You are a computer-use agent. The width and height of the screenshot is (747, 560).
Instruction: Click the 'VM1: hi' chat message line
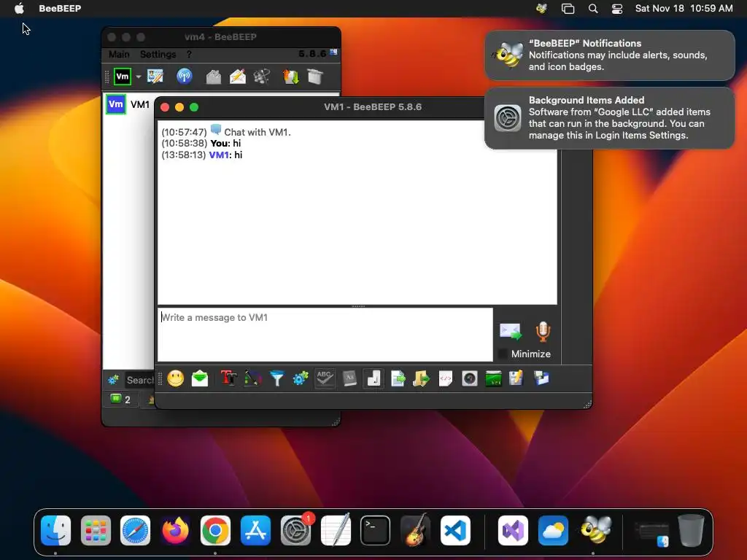pyautogui.click(x=202, y=155)
